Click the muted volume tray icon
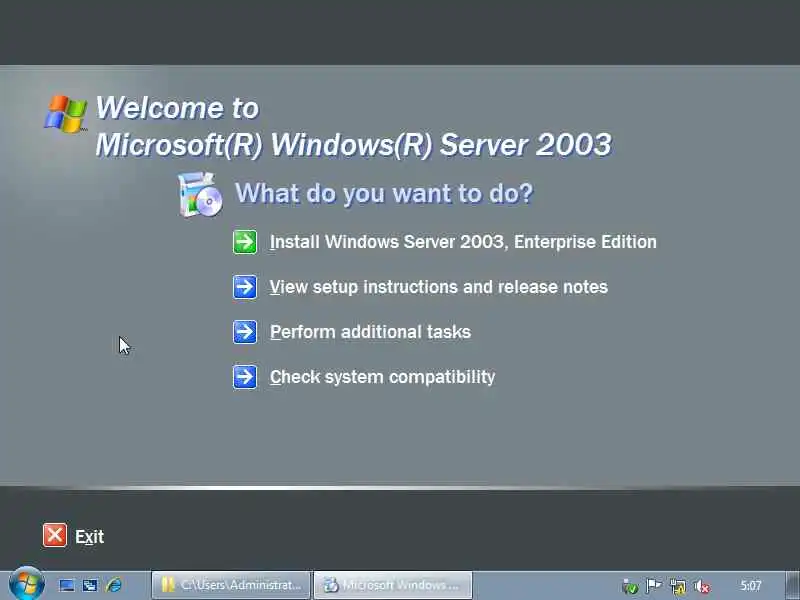Screen dimensions: 800x600 point(702,587)
